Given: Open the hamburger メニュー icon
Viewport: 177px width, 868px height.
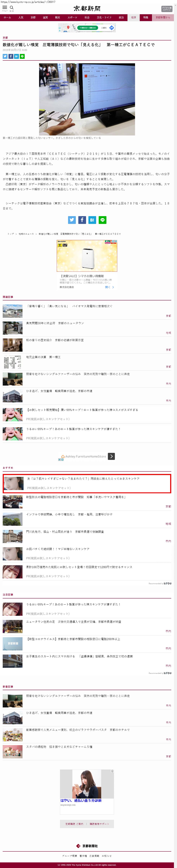Looking at the screenshot, I should pyautogui.click(x=5, y=8).
